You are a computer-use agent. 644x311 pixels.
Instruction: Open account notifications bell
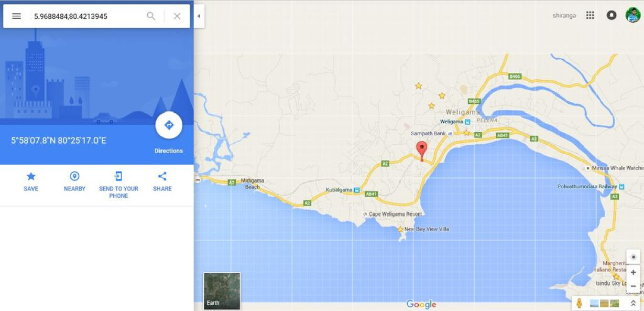(612, 15)
